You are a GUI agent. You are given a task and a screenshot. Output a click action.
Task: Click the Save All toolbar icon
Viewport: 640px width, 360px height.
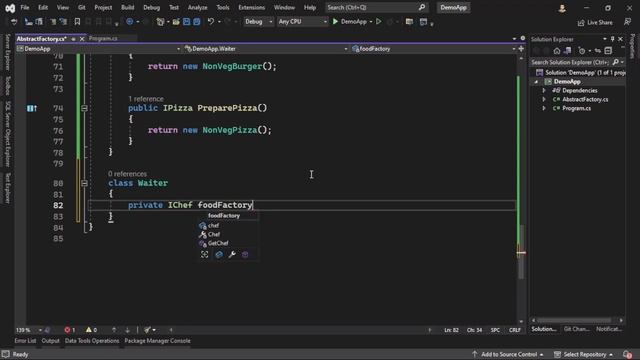pos(197,22)
